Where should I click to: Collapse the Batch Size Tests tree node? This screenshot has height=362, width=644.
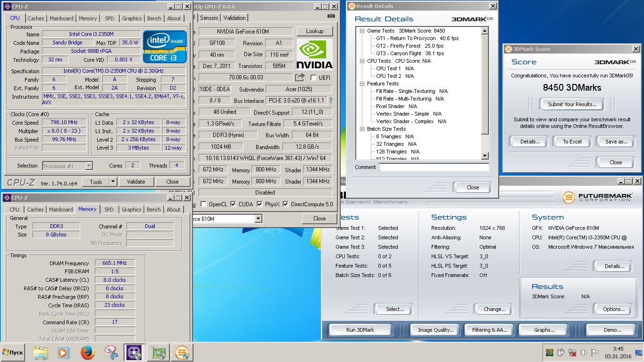[361, 129]
